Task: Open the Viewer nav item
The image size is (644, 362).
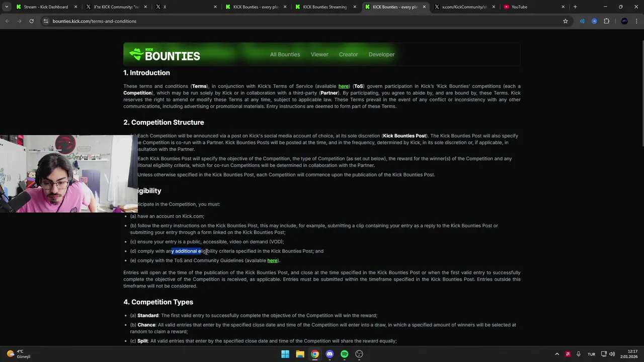Action: pos(319,54)
